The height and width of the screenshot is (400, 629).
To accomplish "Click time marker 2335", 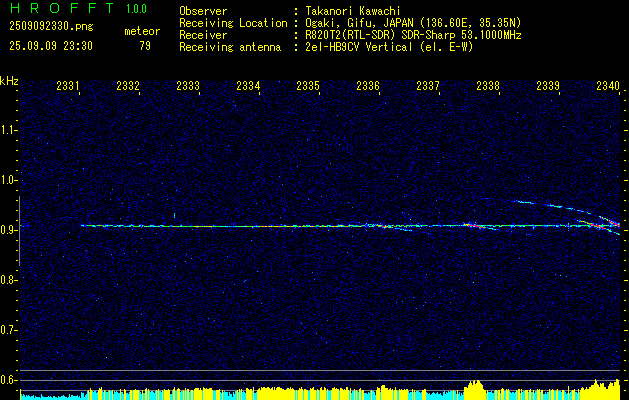I will tap(308, 85).
